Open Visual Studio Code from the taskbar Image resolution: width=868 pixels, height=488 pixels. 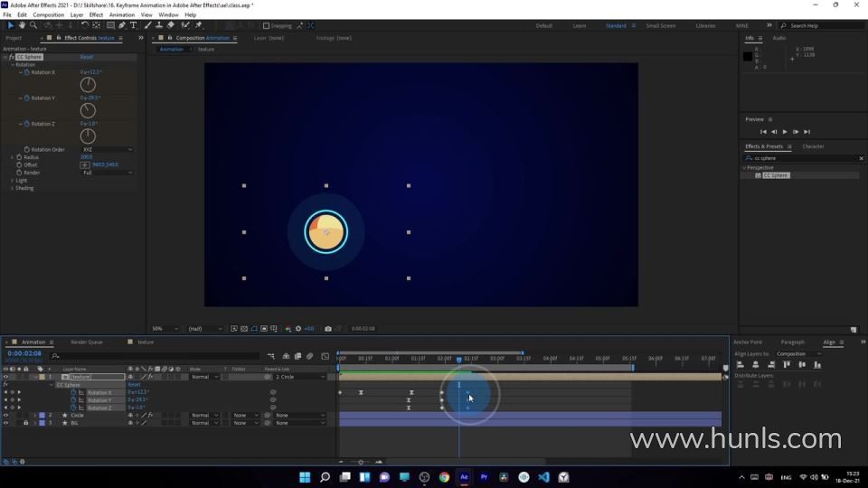(543, 477)
